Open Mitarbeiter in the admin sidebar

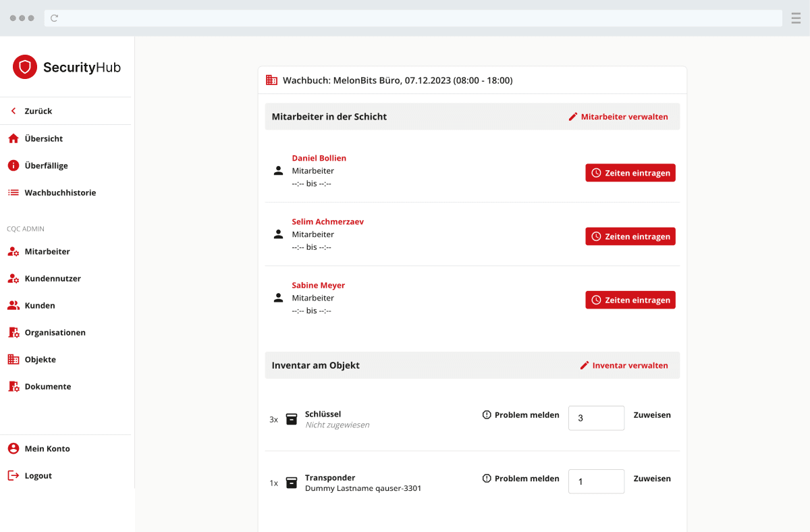[47, 251]
